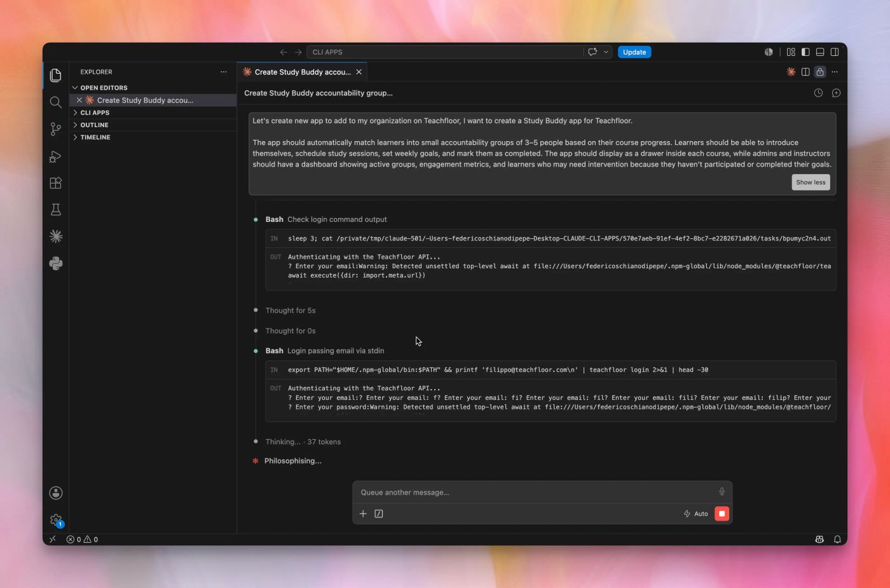Open the Explorer view in activity bar
890x588 pixels.
tap(56, 76)
